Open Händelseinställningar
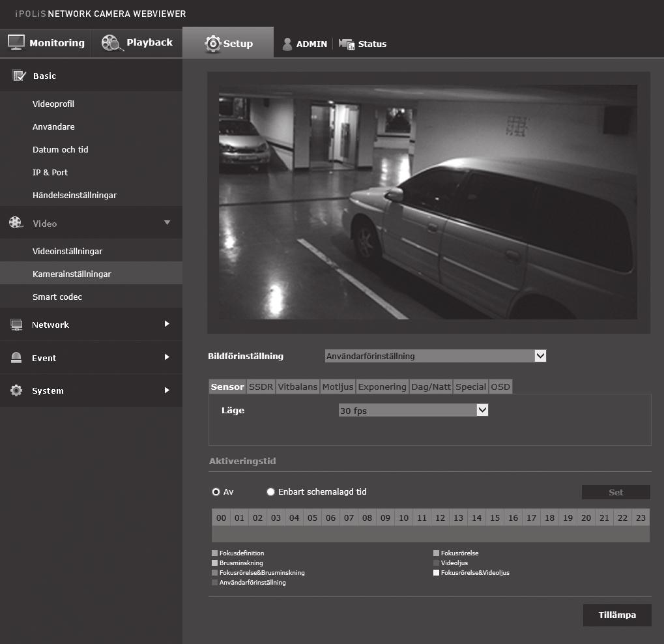The height and width of the screenshot is (644, 664). [74, 196]
